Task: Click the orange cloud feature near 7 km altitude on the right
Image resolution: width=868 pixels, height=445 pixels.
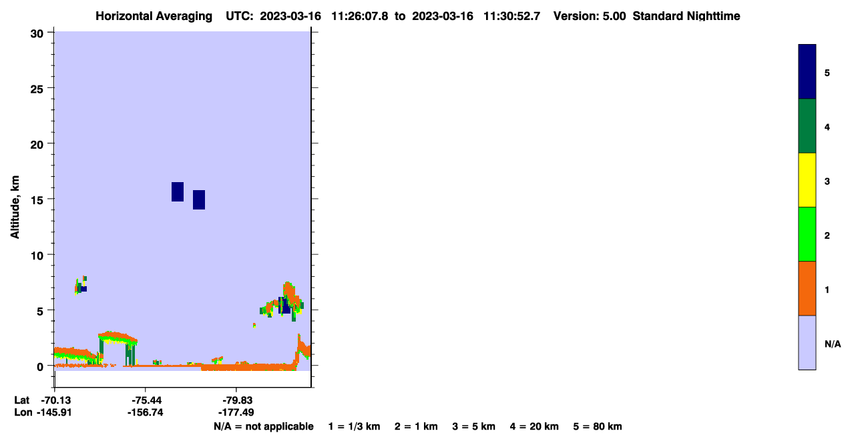Action: tap(289, 292)
